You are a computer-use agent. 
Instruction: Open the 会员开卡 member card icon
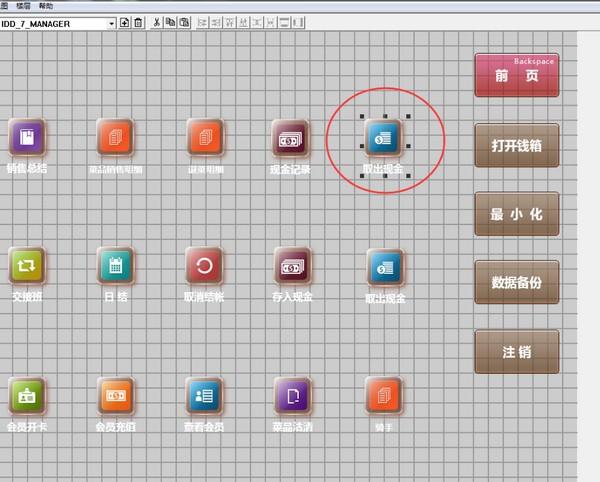coord(27,395)
